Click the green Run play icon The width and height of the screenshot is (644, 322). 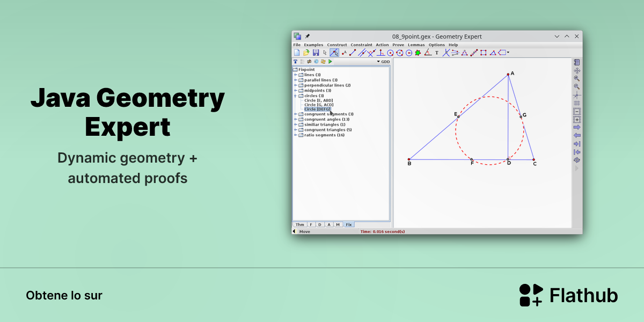330,61
